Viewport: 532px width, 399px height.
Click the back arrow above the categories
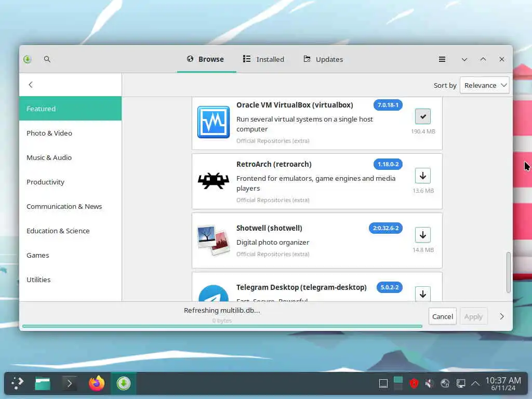(x=31, y=85)
